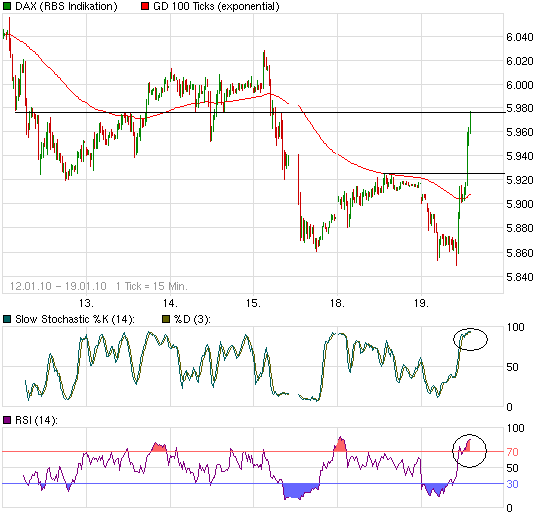Click the 50 label on the Stochastic axis

(x=512, y=367)
